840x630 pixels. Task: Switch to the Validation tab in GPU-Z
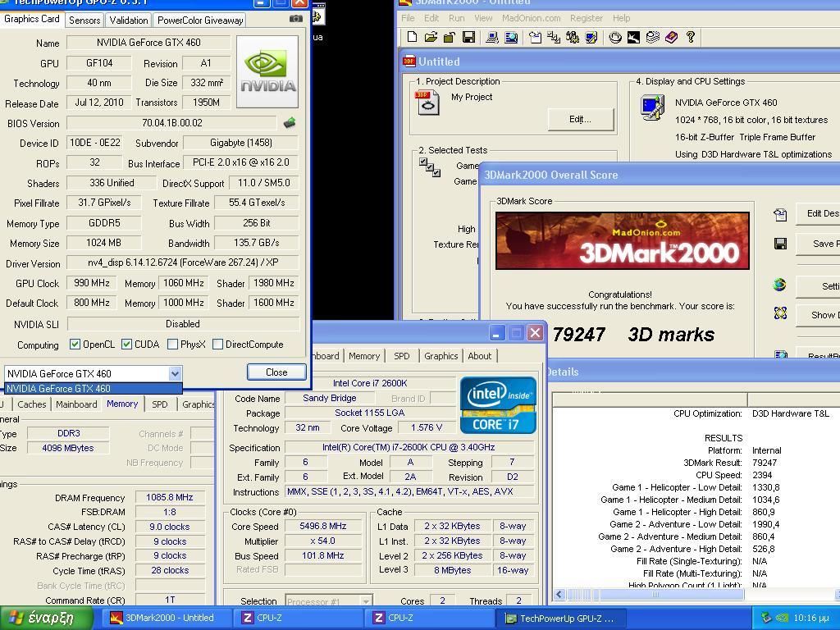(129, 21)
